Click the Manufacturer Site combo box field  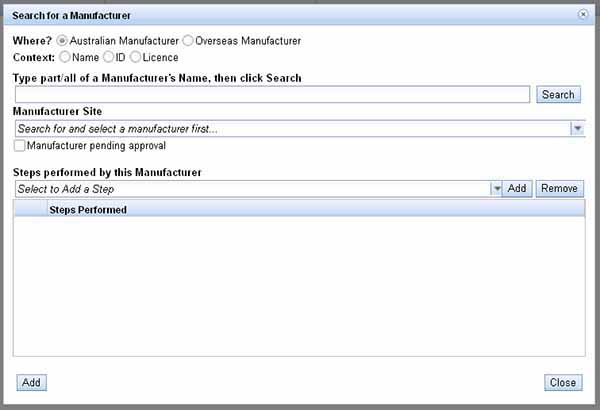pos(290,129)
